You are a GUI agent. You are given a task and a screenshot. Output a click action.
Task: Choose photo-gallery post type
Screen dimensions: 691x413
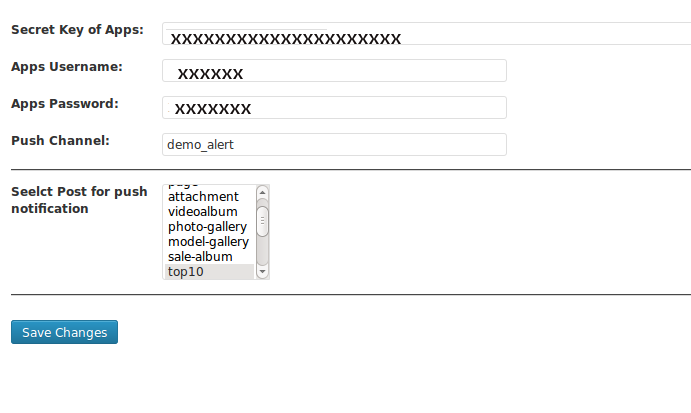click(209, 227)
